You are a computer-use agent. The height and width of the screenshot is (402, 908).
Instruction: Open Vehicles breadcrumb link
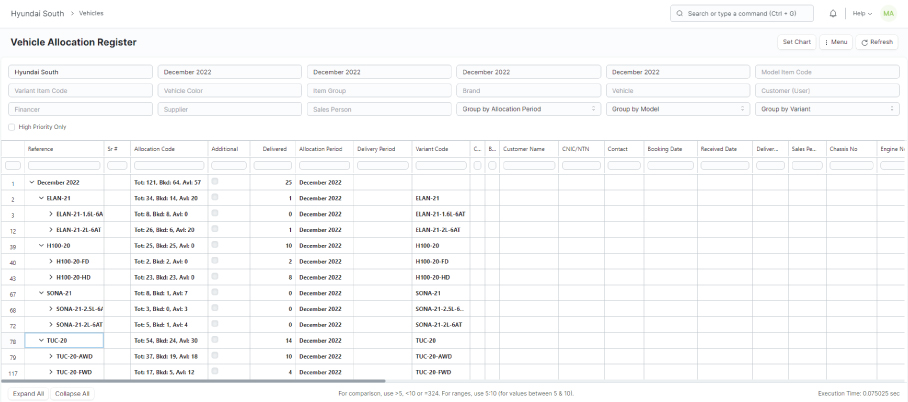pos(91,13)
